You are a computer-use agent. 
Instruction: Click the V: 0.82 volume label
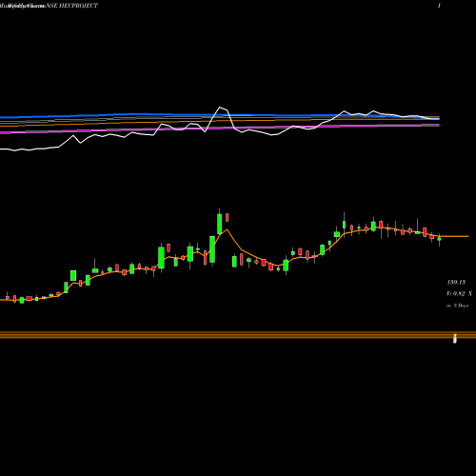pyautogui.click(x=459, y=294)
